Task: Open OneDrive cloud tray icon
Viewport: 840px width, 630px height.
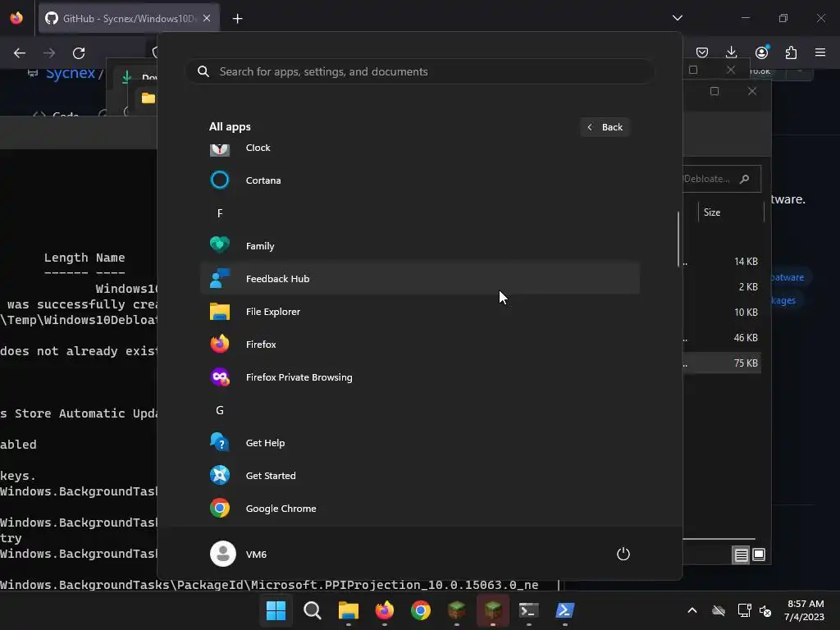Action: pos(719,610)
